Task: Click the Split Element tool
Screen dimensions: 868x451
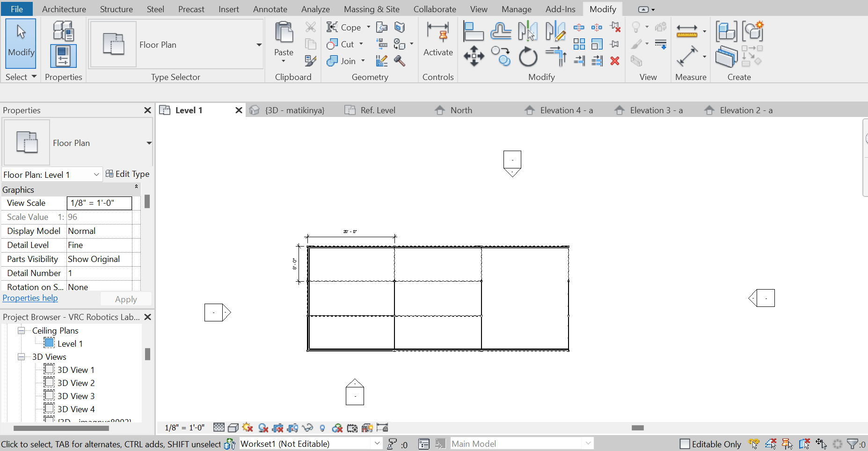Action: [x=579, y=28]
